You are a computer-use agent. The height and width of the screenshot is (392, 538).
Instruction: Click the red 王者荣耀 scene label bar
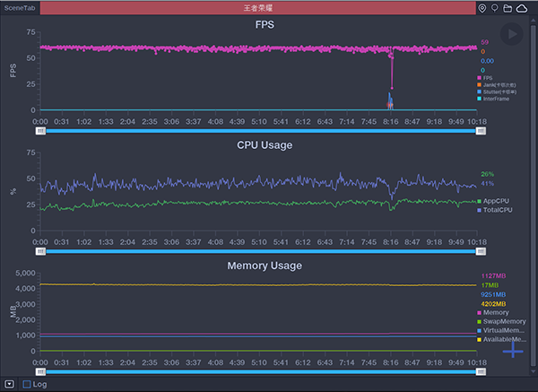click(258, 8)
